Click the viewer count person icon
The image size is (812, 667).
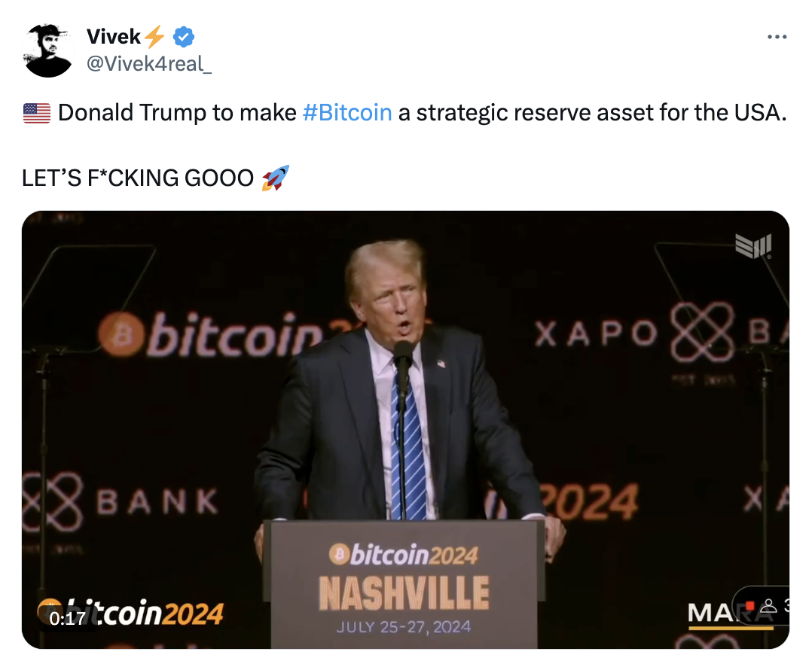click(x=768, y=606)
